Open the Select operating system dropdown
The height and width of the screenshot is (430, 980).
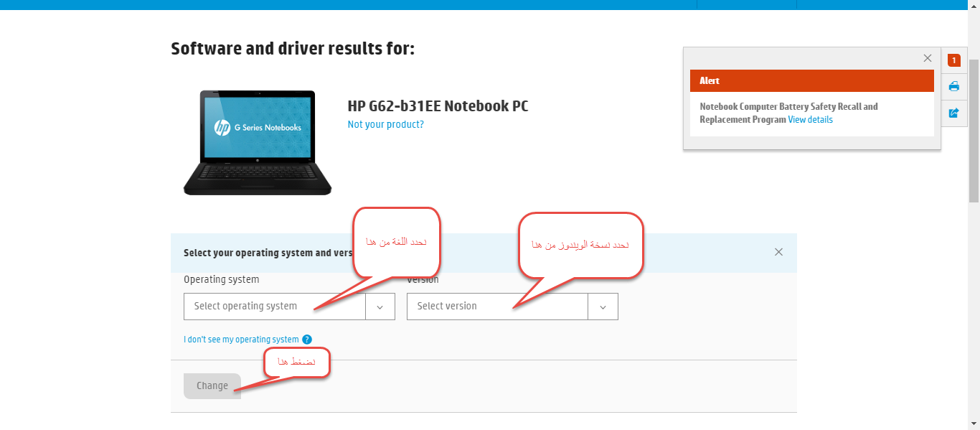pos(289,306)
